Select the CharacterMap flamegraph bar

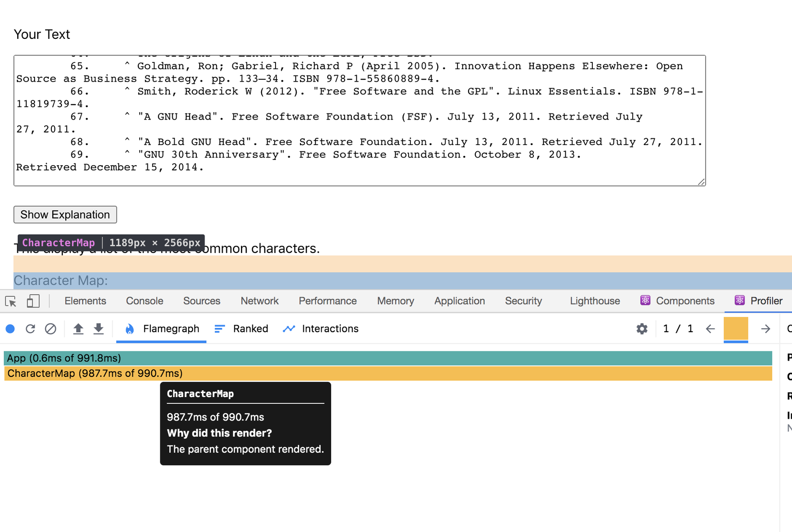tap(388, 374)
